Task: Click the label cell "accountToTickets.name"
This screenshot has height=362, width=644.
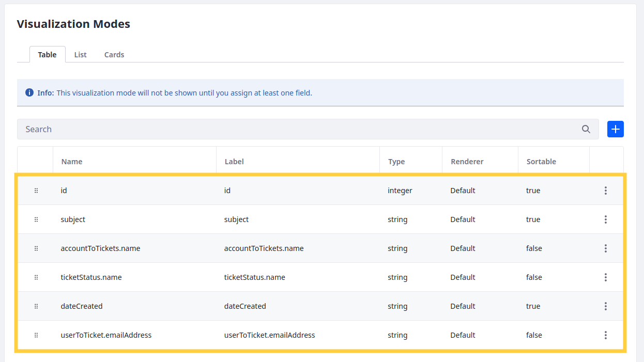Action: point(264,248)
